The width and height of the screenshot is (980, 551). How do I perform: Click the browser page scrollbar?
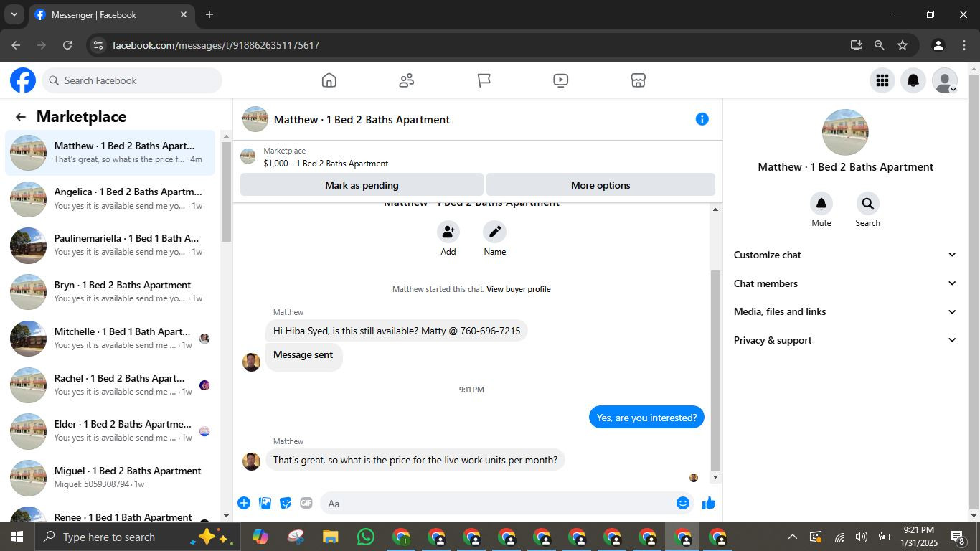click(x=974, y=293)
